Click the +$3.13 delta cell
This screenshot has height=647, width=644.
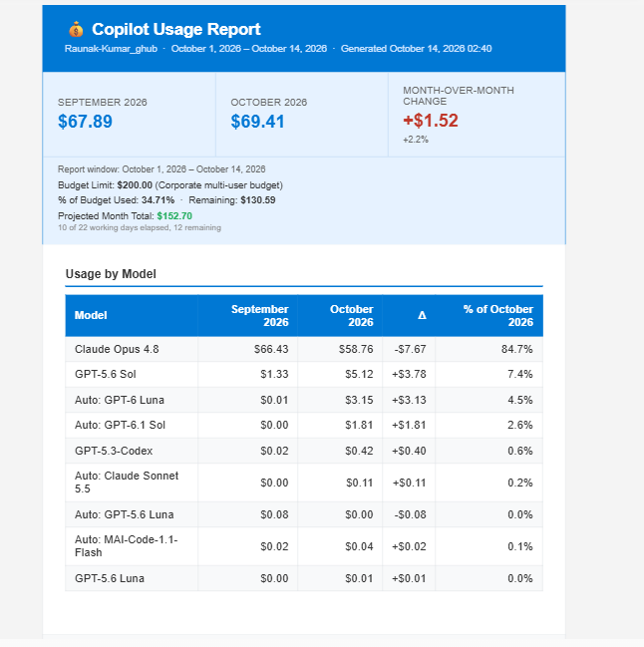(409, 400)
